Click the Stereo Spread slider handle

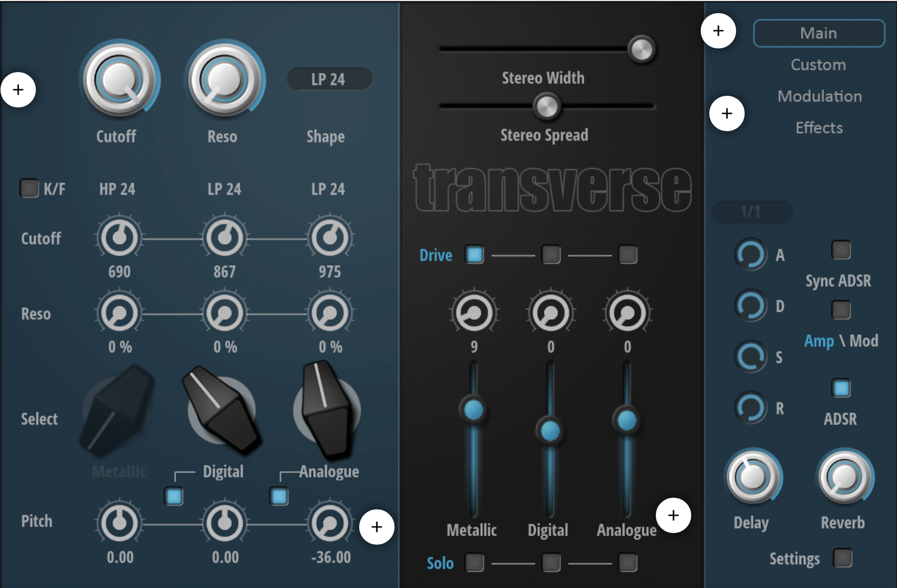547,106
